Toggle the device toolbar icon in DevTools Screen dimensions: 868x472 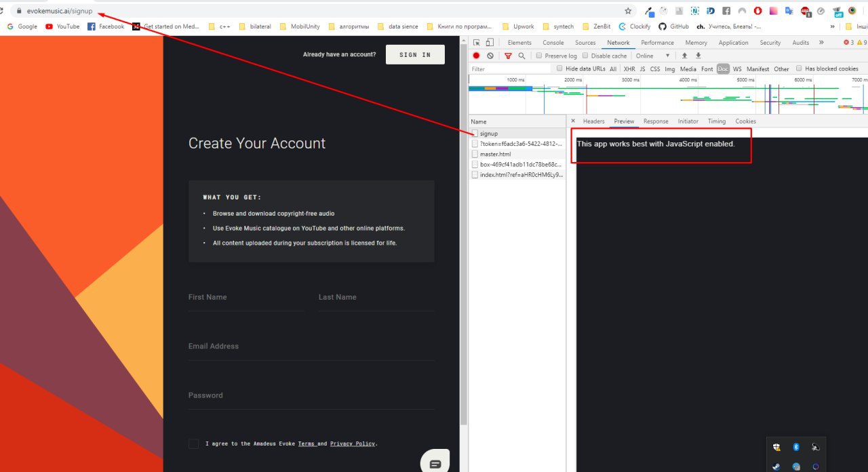(x=489, y=43)
